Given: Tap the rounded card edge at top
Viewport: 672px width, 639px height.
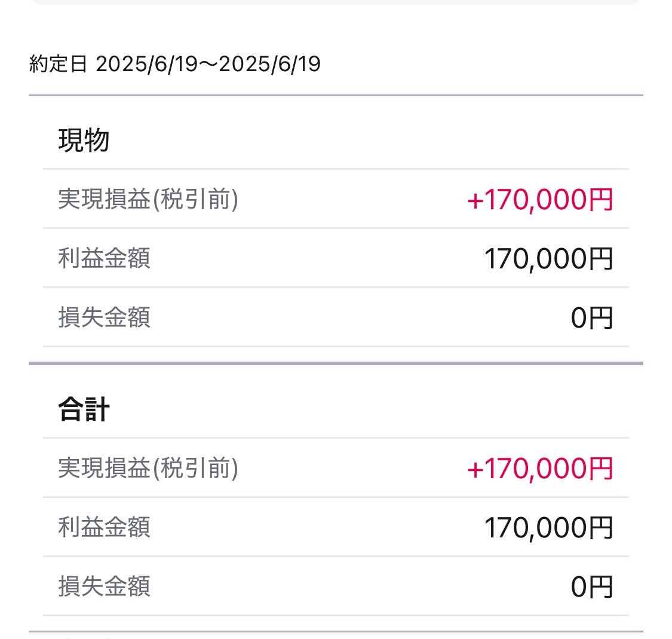Looking at the screenshot, I should tap(336, 2).
